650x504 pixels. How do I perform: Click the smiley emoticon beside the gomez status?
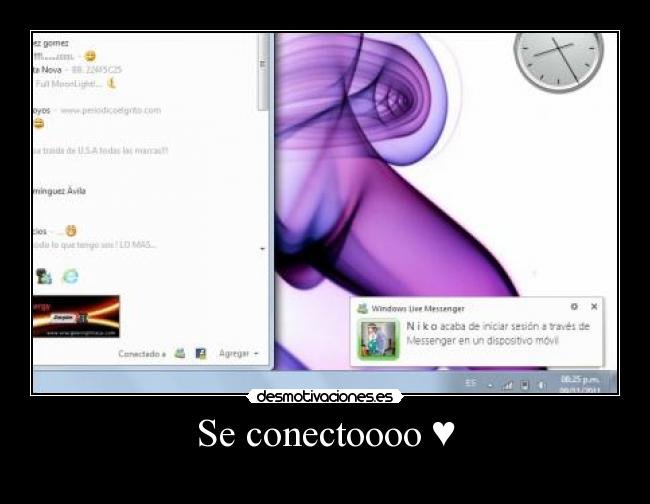90,56
